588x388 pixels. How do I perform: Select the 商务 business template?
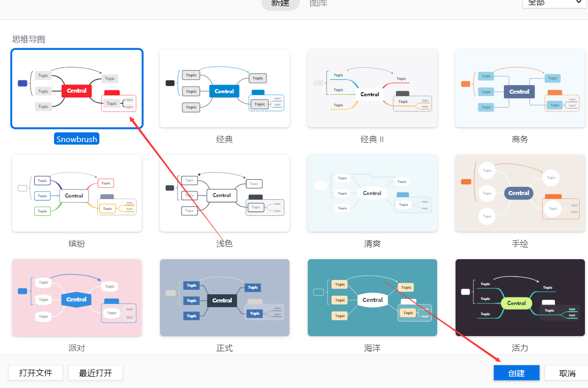pyautogui.click(x=520, y=88)
